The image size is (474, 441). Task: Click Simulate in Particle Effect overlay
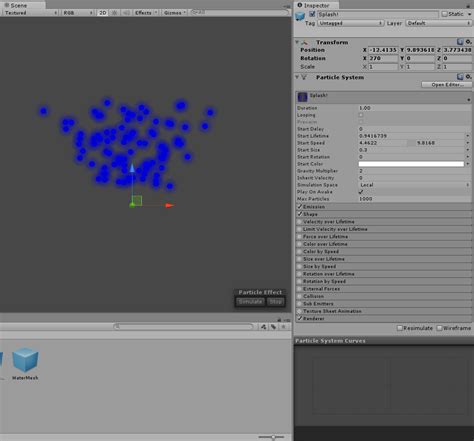250,302
